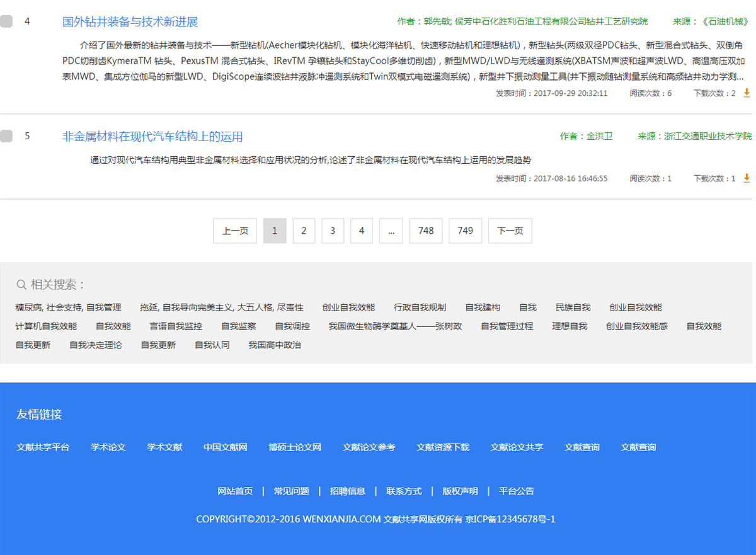Click download icon for automotive materials article

point(747,178)
